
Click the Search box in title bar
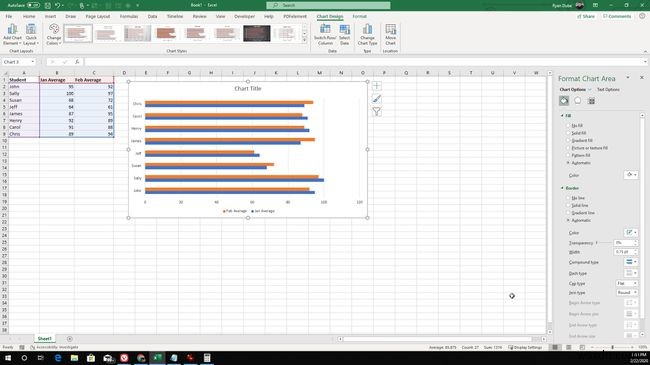pyautogui.click(x=328, y=5)
